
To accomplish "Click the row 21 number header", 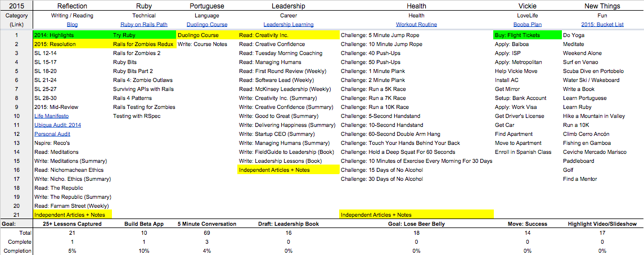I will coord(16,215).
